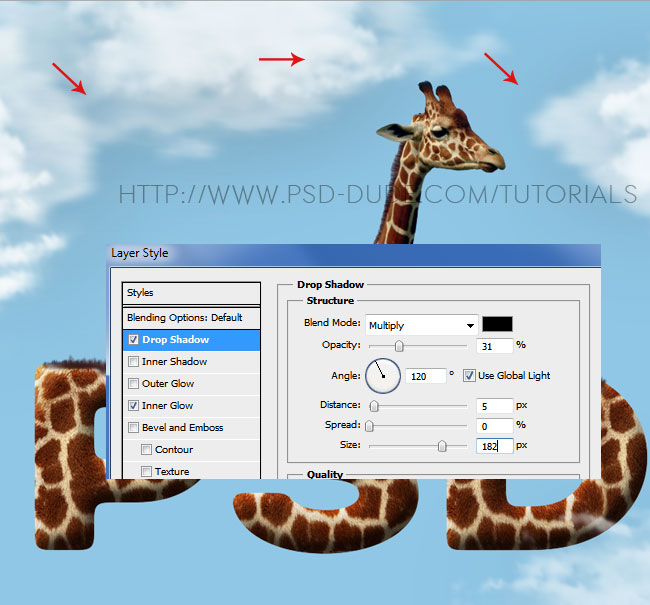Open the Blend Mode Multiply dropdown

coord(422,325)
